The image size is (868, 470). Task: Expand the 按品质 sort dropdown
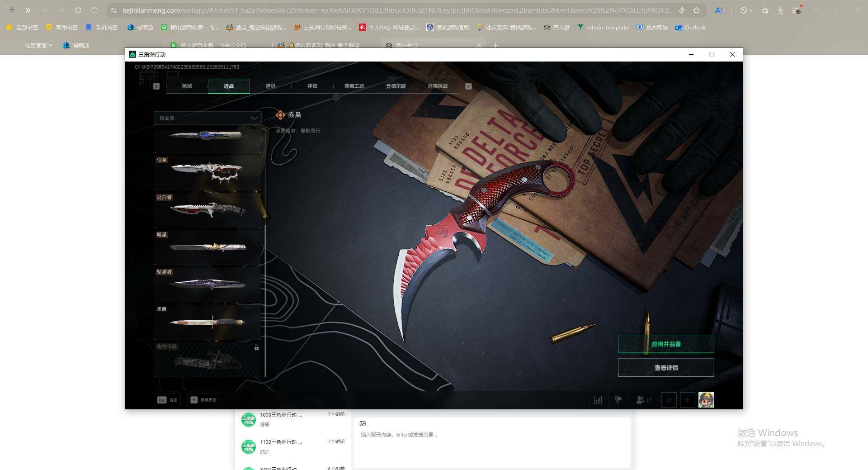pos(208,118)
